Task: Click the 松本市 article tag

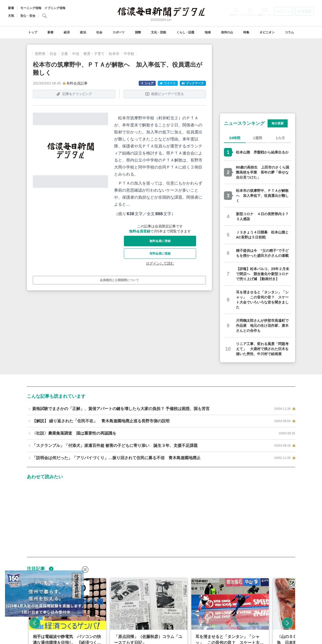Action: (114, 54)
